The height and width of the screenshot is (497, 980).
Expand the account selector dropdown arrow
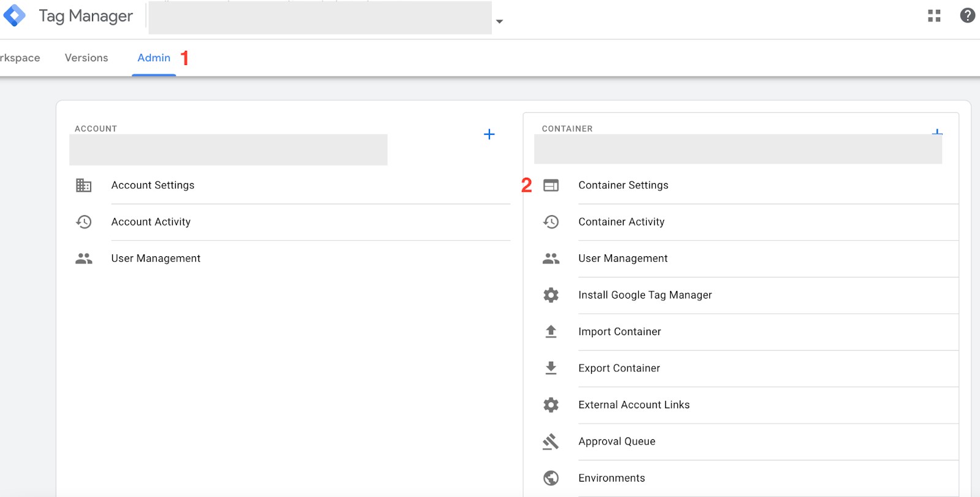499,21
